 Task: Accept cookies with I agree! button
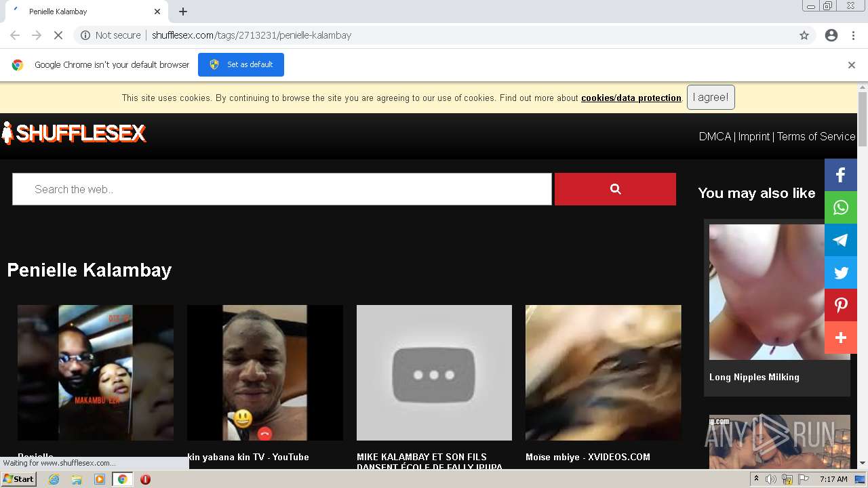pyautogui.click(x=711, y=98)
